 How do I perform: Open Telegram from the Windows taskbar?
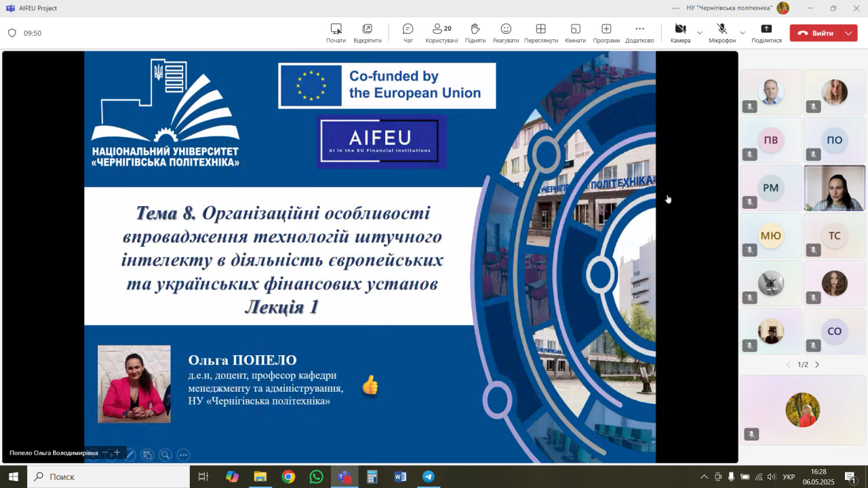click(428, 476)
